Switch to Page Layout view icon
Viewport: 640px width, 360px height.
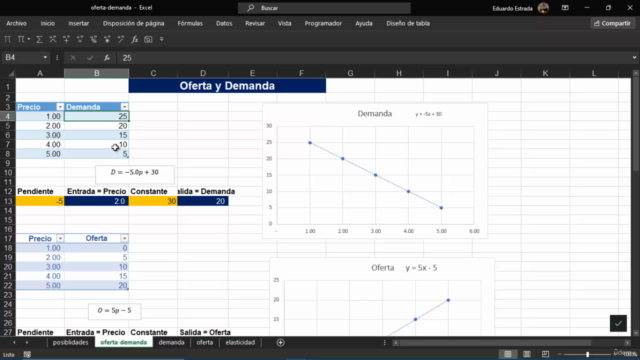[x=527, y=354]
